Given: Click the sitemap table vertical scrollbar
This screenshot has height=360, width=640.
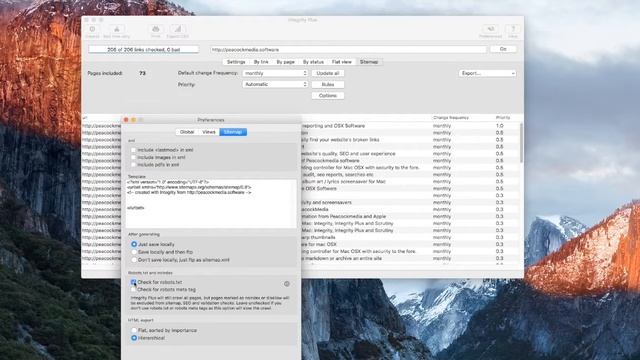Looking at the screenshot, I should point(521,143).
